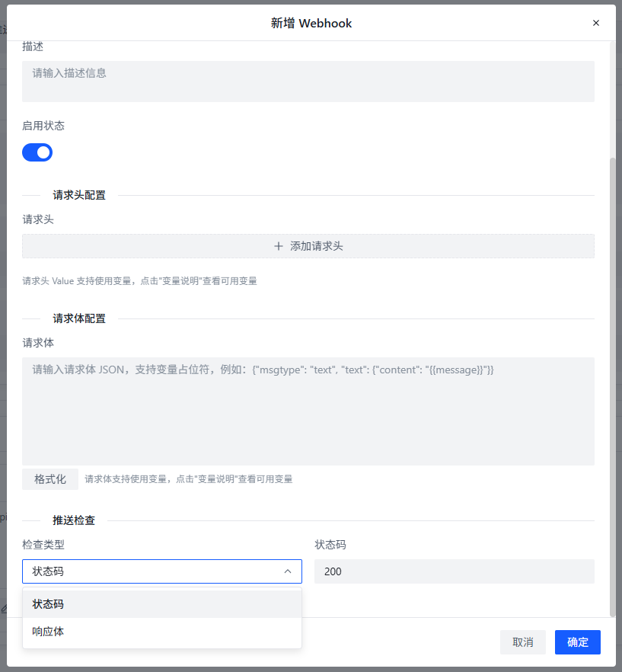Click the request body JSON textarea
The width and height of the screenshot is (622, 672).
(308, 410)
